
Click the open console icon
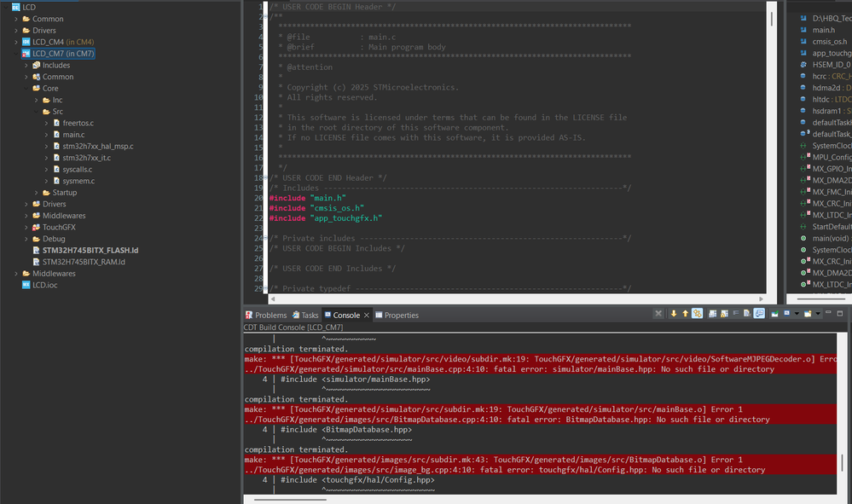pos(808,313)
